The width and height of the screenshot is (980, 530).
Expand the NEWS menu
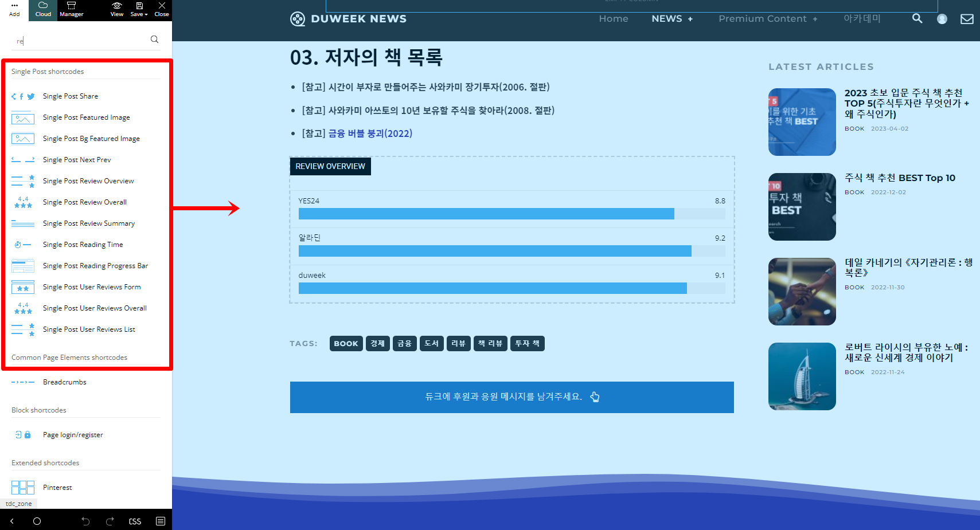click(x=672, y=19)
